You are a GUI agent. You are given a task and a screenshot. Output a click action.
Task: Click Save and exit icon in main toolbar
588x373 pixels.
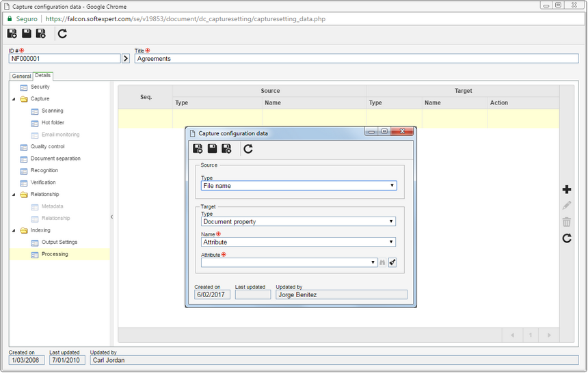(40, 33)
